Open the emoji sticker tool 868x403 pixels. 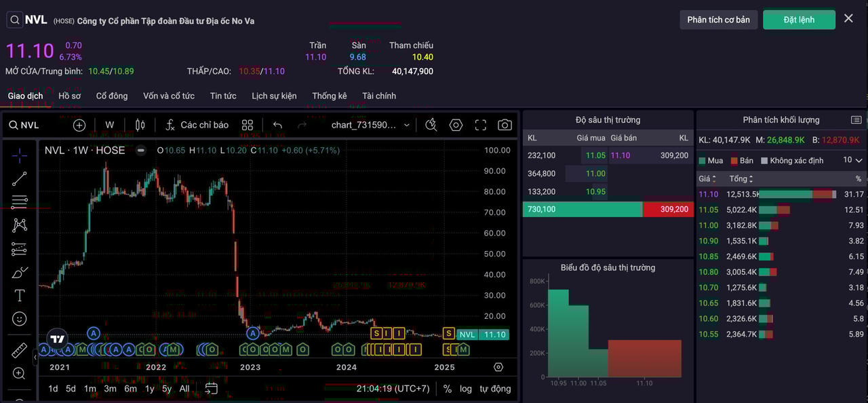pyautogui.click(x=20, y=319)
